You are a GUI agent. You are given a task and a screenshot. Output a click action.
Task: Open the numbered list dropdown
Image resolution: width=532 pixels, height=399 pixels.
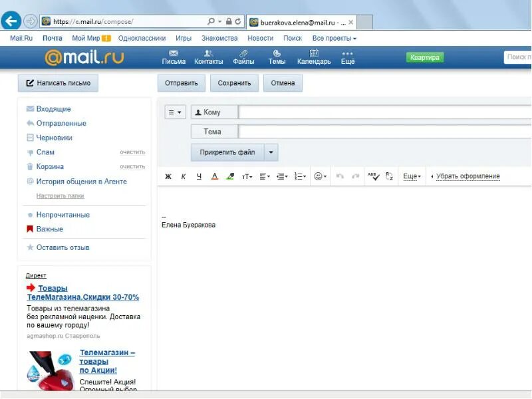coord(300,176)
